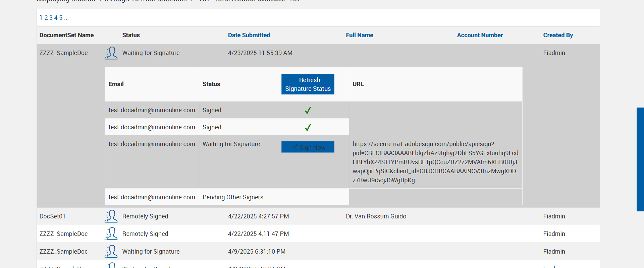Viewport: 644px width, 268px height.
Task: Sort by Account Number header
Action: pos(480,35)
